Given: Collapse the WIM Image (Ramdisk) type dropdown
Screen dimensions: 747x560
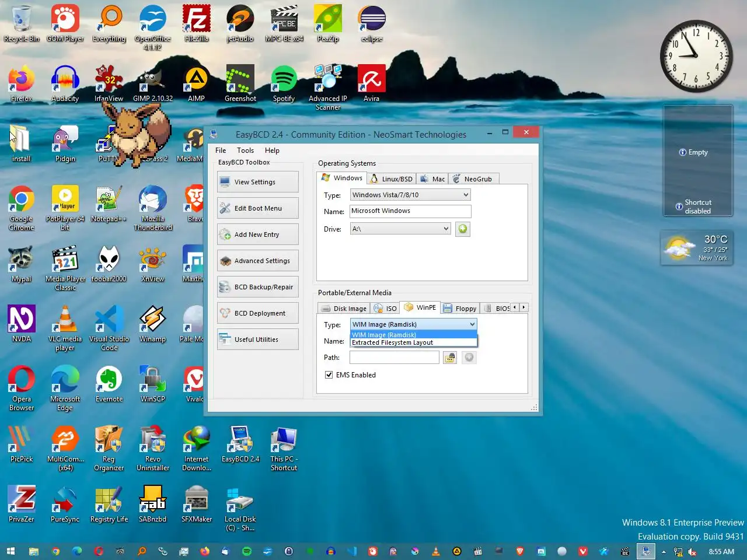Looking at the screenshot, I should 414,324.
